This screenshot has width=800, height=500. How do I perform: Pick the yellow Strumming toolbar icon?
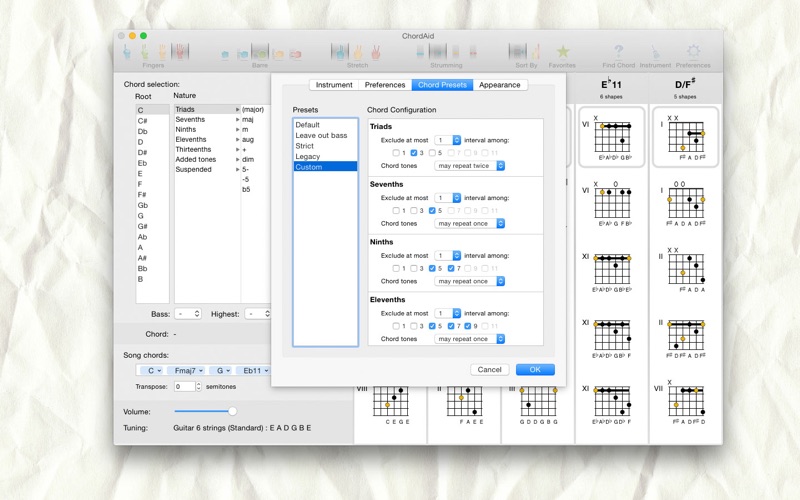tap(456, 52)
